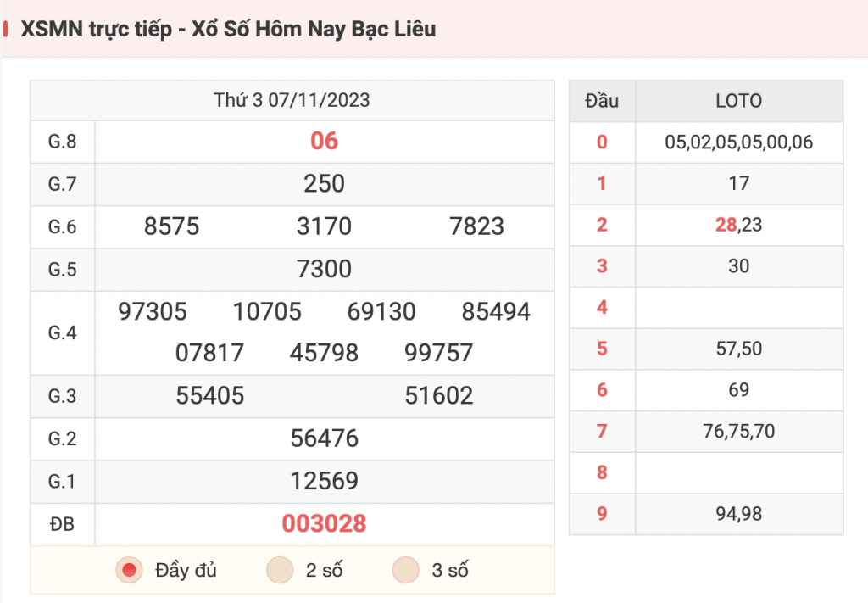Screen dimensions: 868x603
Task: Click G.3 number 51602
Action: click(438, 396)
